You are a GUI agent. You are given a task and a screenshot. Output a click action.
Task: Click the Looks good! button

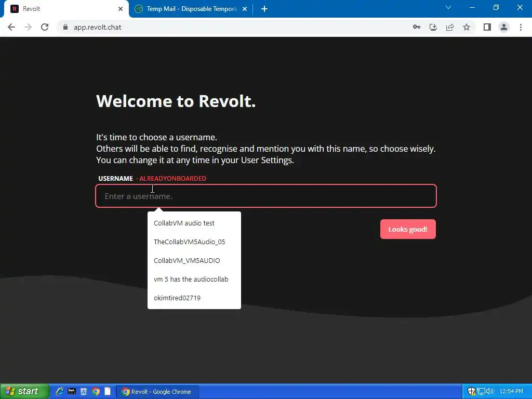click(x=408, y=229)
